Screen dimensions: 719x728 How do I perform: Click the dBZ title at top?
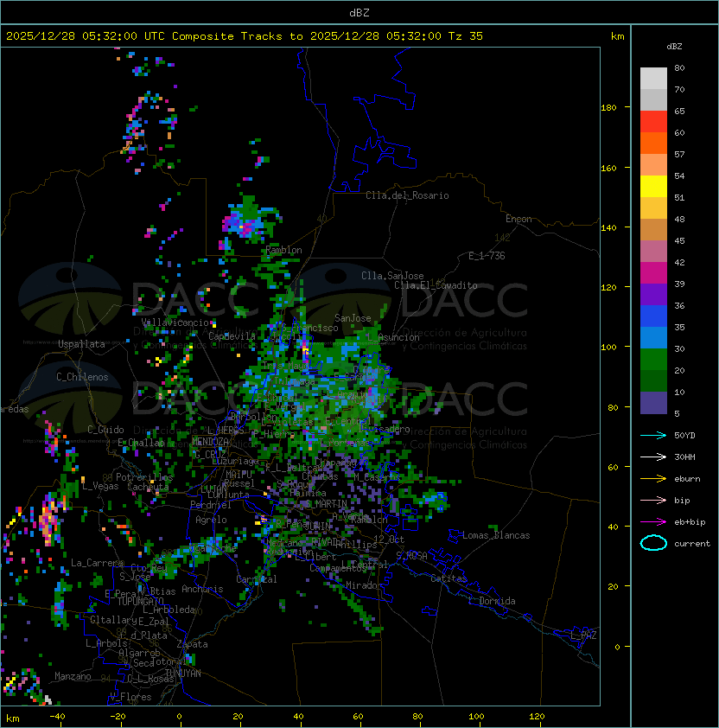359,12
